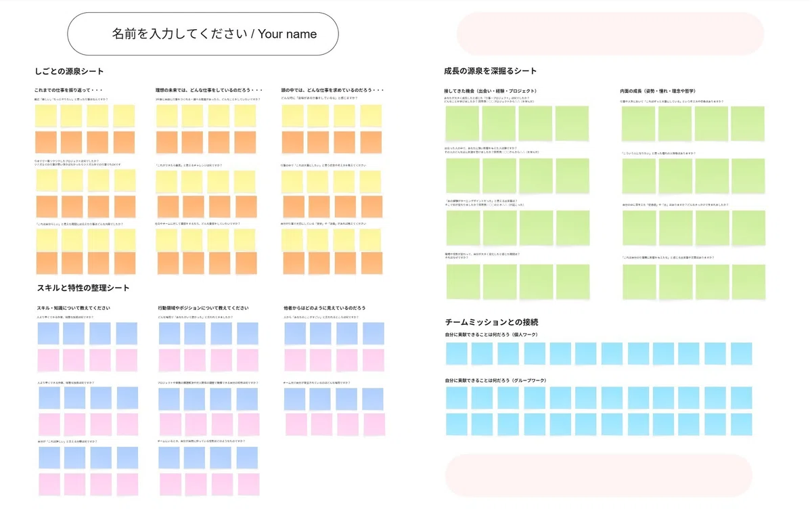The width and height of the screenshot is (812, 509).
Task: Select first blue sticky under スキル・知識について教えてください
Action: [49, 333]
